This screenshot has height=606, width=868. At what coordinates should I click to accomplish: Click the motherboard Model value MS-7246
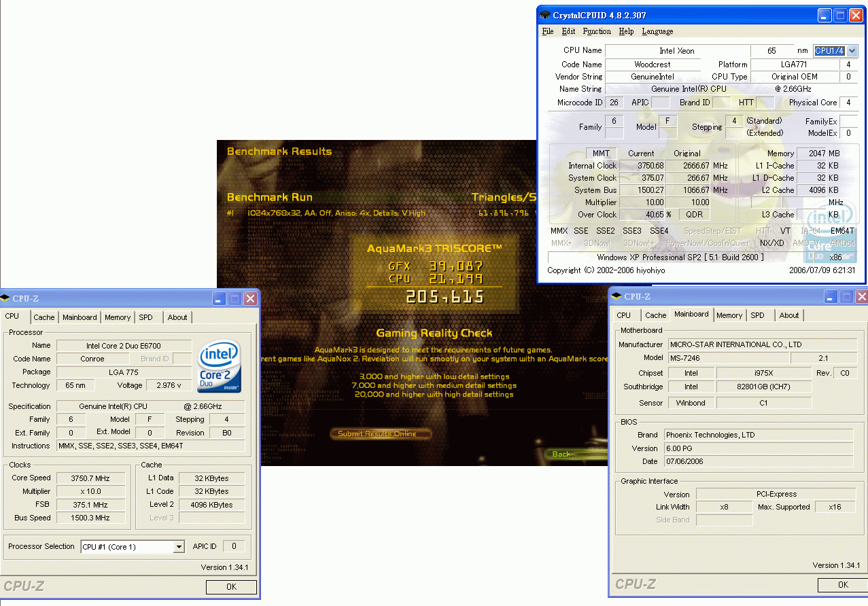point(729,358)
